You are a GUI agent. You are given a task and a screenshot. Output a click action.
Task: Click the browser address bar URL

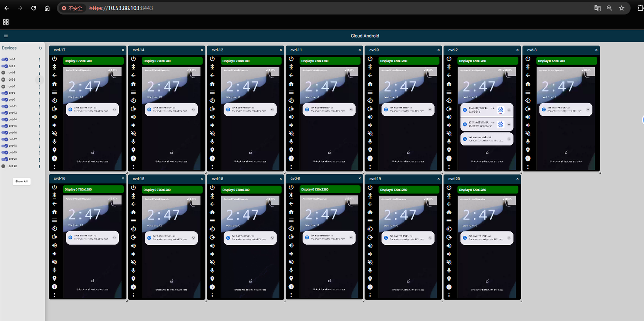coord(121,8)
